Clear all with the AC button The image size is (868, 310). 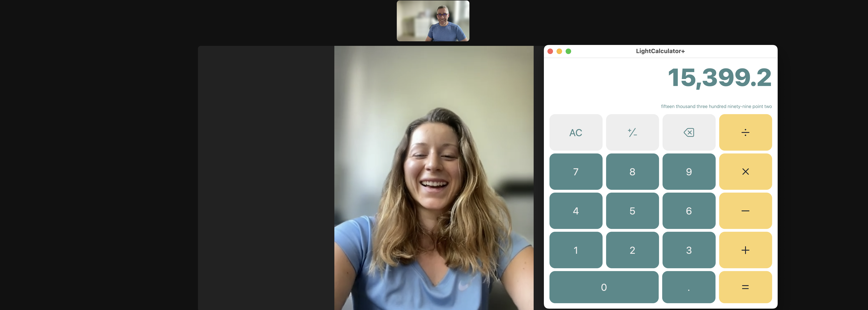576,133
